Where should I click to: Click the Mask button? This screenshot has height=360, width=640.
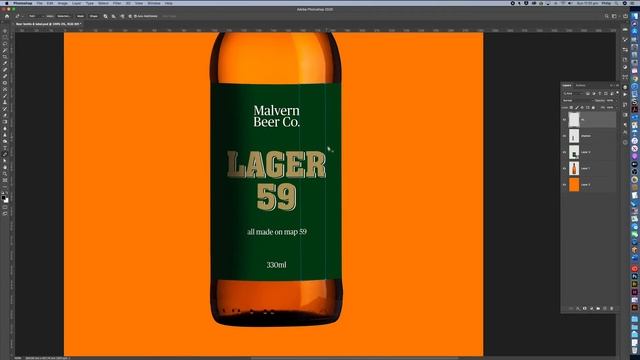(x=80, y=16)
